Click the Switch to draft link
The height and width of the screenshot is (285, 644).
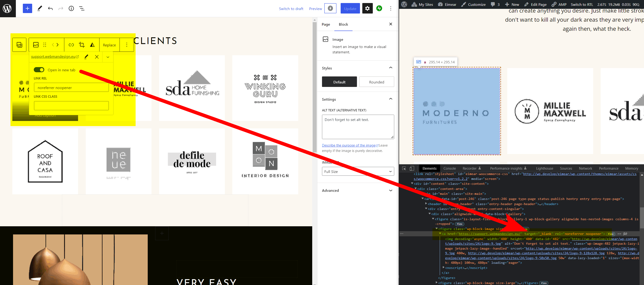[x=291, y=8]
